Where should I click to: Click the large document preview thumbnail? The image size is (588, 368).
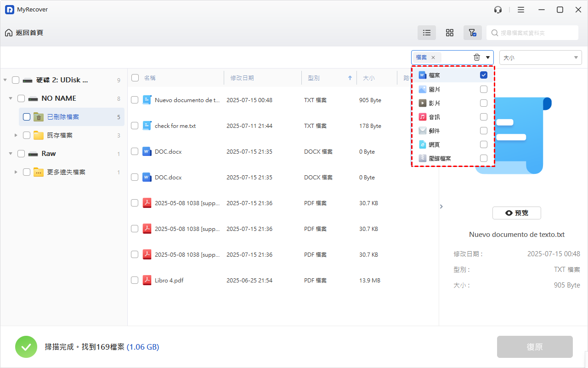click(513, 135)
